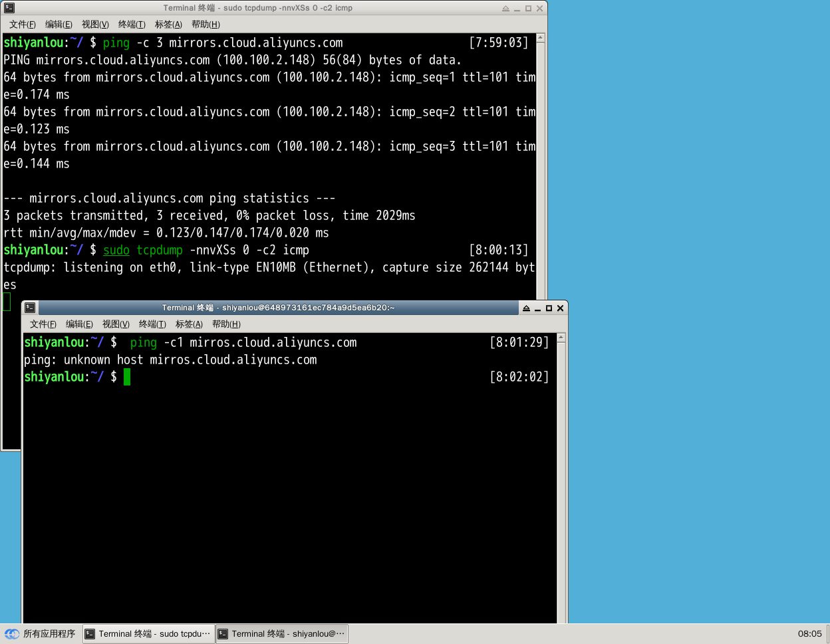Open 文件 menu in front terminal

tap(43, 324)
